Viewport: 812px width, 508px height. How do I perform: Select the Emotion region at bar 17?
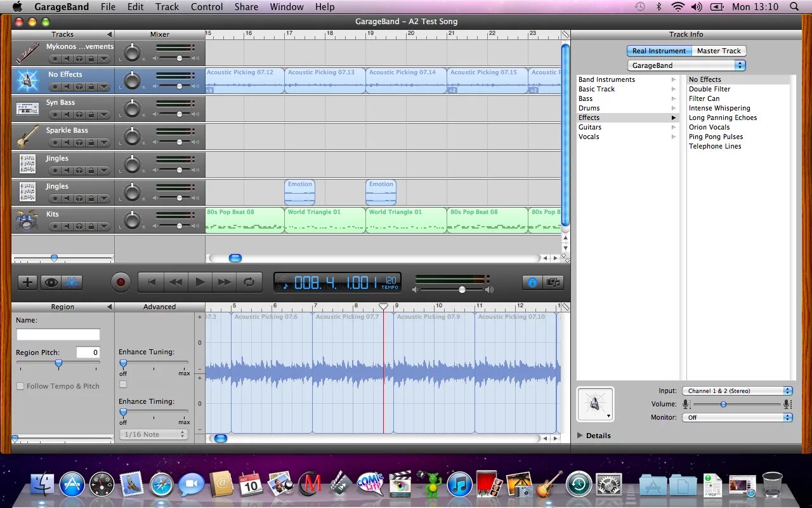(x=299, y=192)
